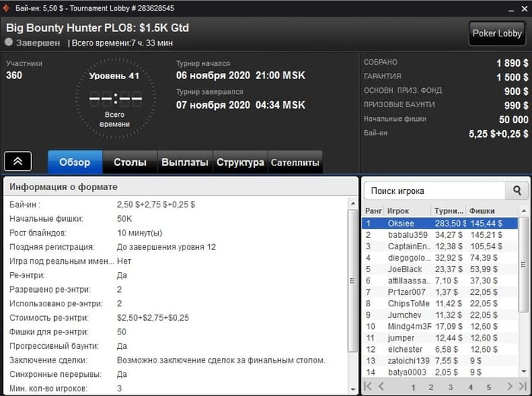Sort players by the Игрок column header
The image size is (532, 396).
tap(407, 211)
